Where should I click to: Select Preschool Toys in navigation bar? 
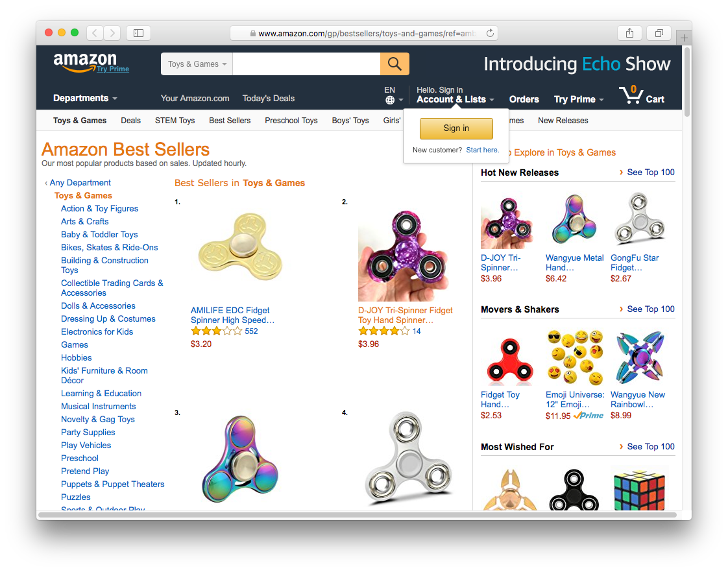291,121
